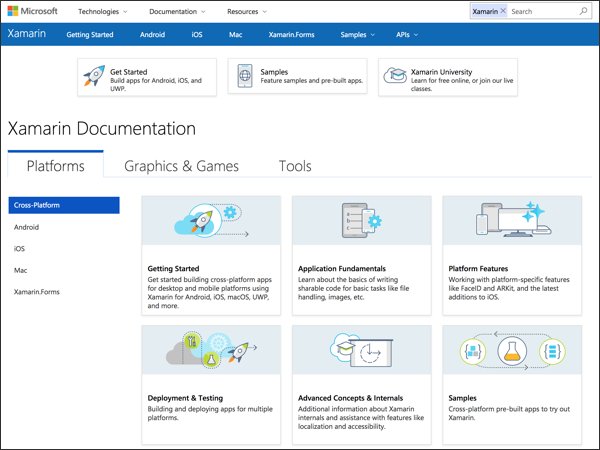Click 'Build apps for Android, iOS, and UWP.' text
This screenshot has width=600, height=450.
(156, 85)
